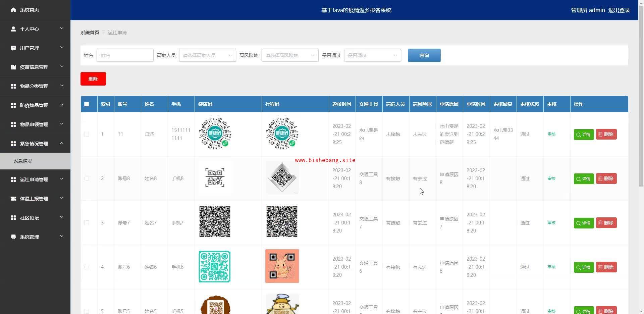This screenshot has width=644, height=314.
Task: Open the 高风险地 dropdown filter
Action: point(290,55)
